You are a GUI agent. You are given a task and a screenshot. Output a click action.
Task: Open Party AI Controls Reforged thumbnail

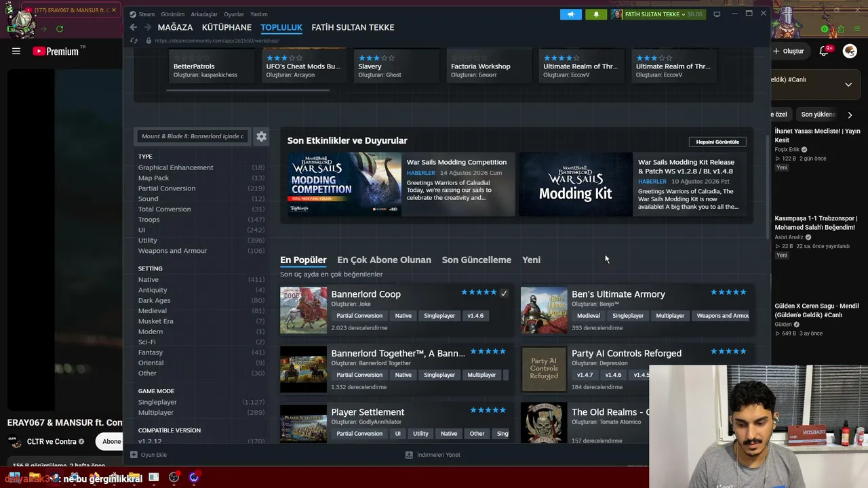point(544,369)
